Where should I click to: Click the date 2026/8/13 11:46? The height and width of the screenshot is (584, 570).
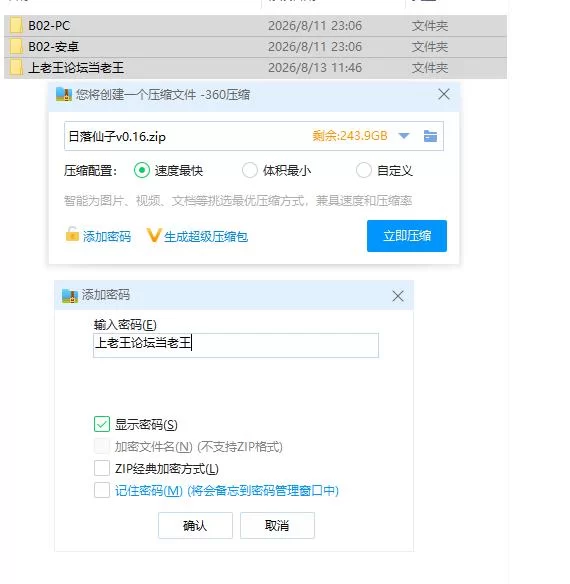click(315, 68)
